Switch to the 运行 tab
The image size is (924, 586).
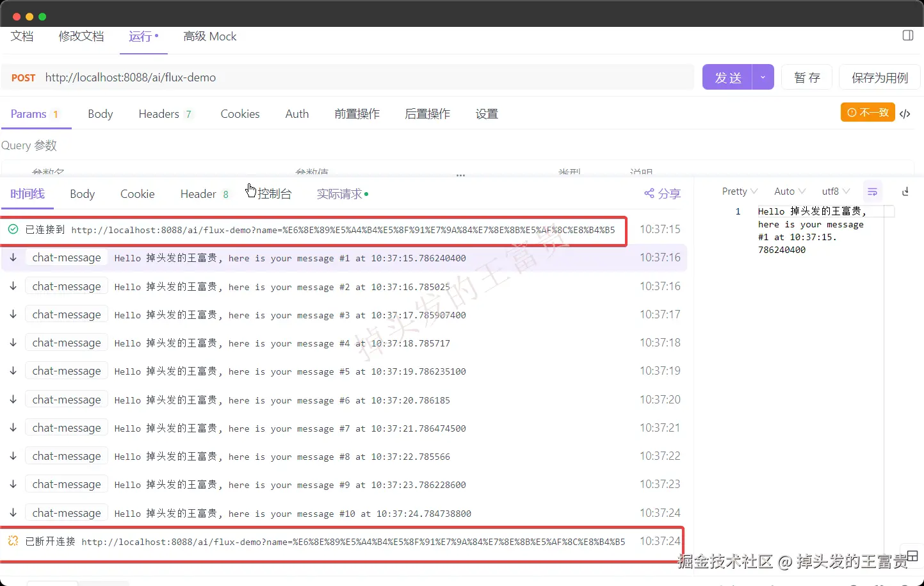[x=143, y=37]
